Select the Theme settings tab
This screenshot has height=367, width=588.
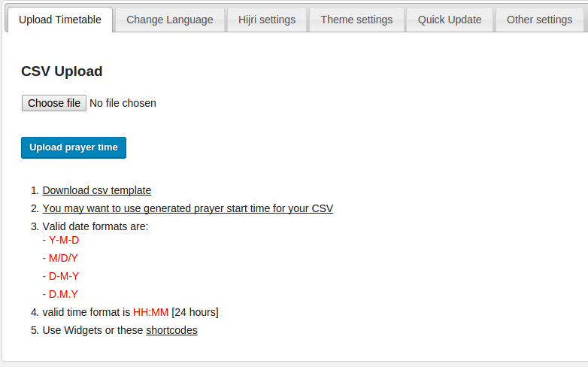click(356, 20)
